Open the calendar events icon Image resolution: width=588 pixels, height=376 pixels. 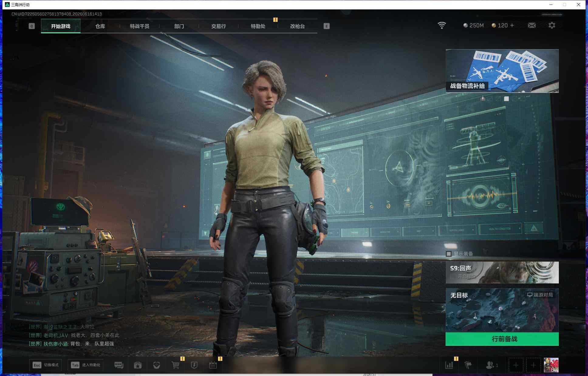point(213,365)
